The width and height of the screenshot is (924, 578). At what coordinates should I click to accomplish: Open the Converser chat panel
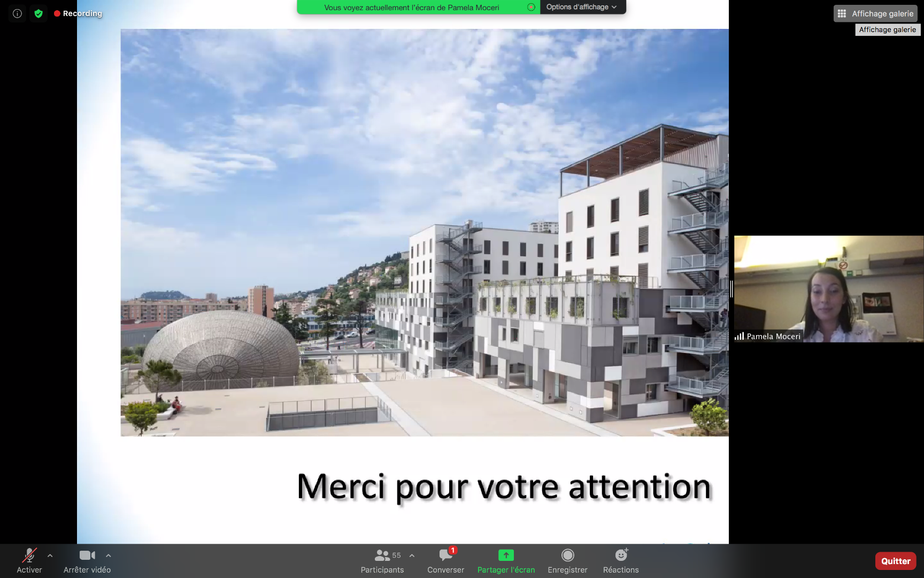pyautogui.click(x=445, y=560)
